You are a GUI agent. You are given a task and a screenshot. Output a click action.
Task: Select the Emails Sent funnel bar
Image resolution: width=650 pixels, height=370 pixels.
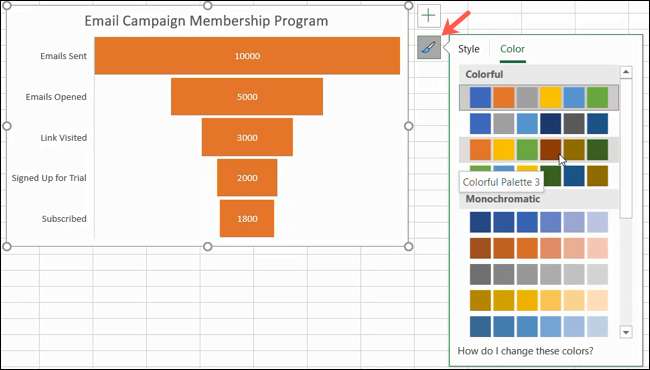(x=247, y=56)
